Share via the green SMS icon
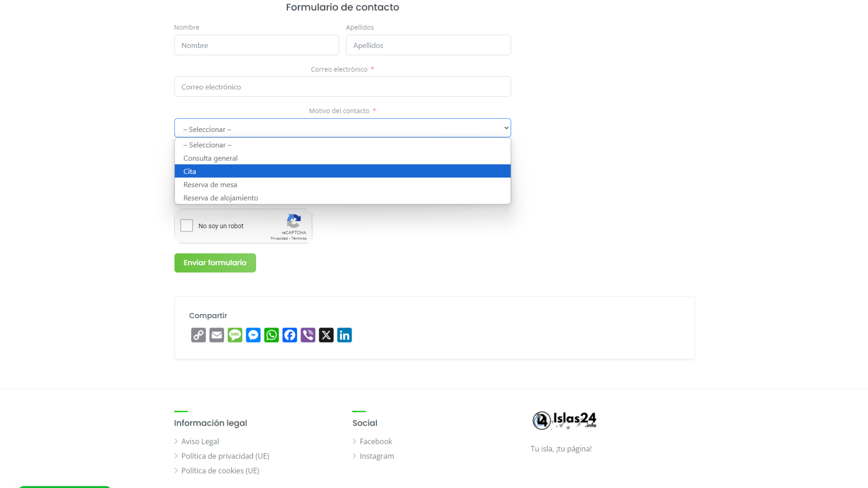 pos(235,335)
